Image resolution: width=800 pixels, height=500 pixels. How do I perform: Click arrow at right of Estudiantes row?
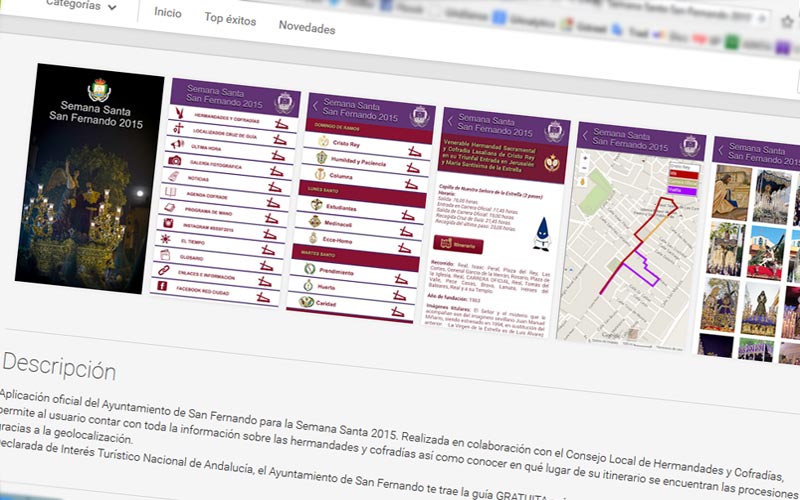[408, 215]
